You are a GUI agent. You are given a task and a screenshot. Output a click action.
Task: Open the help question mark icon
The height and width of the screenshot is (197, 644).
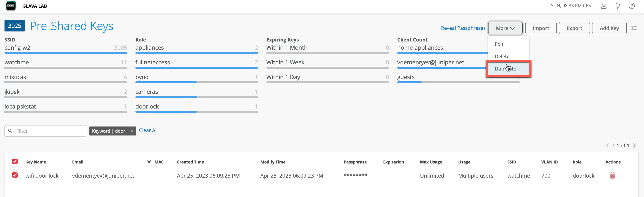632,6
